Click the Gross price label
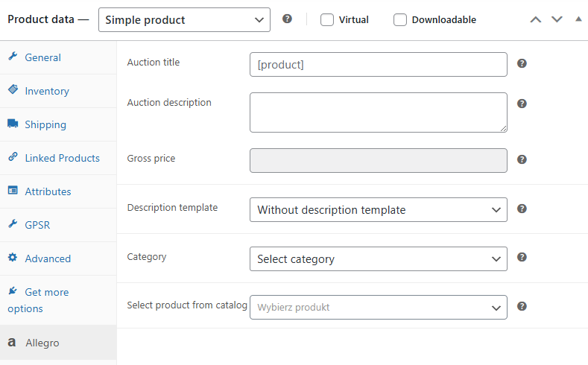The width and height of the screenshot is (588, 365). [x=151, y=159]
